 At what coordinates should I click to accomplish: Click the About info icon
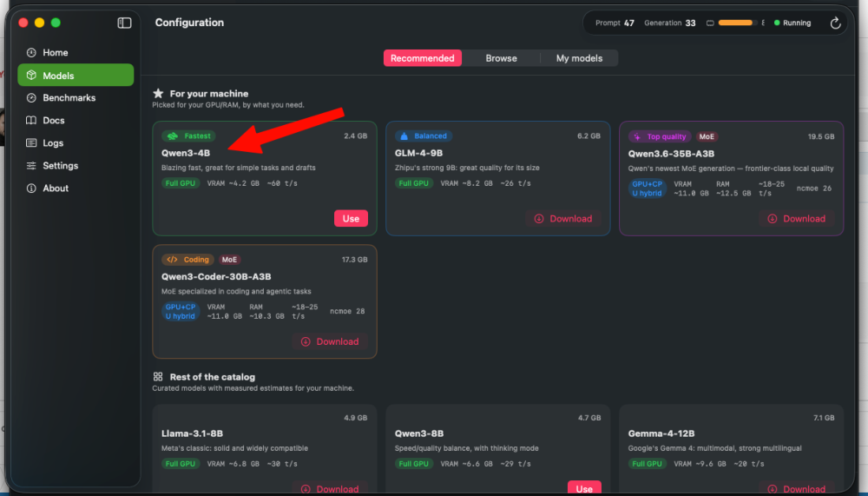coord(31,188)
